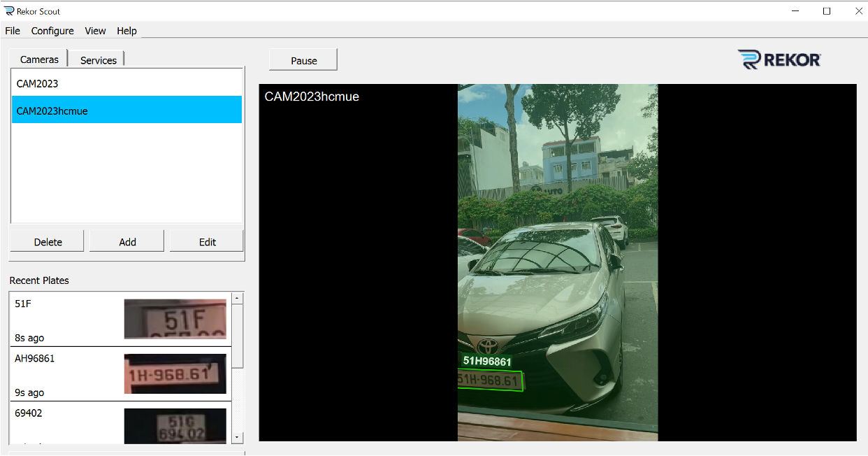Open the AH96861 plate thumbnail
Screen dimensions: 868x456
(175, 373)
